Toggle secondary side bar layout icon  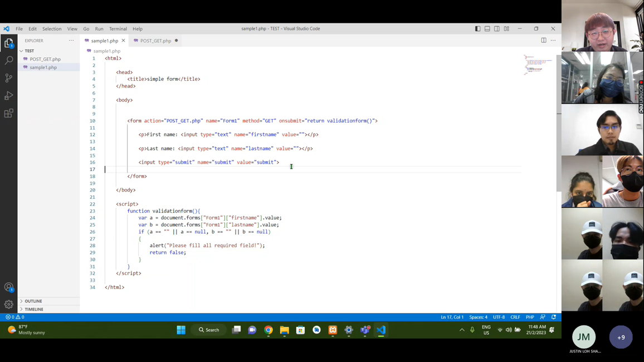[497, 29]
